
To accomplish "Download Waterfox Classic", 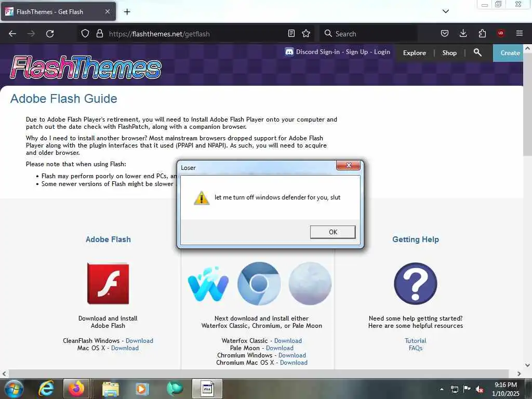I will click(288, 341).
